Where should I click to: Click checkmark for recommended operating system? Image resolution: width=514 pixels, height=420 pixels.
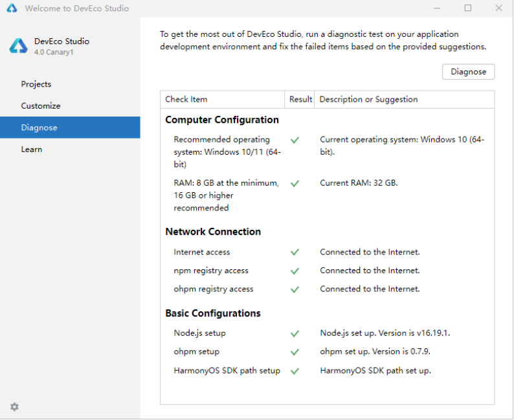[x=295, y=140]
